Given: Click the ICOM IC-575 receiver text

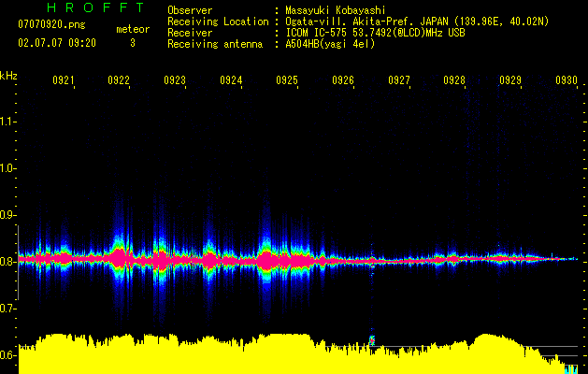Looking at the screenshot, I should 375,33.
